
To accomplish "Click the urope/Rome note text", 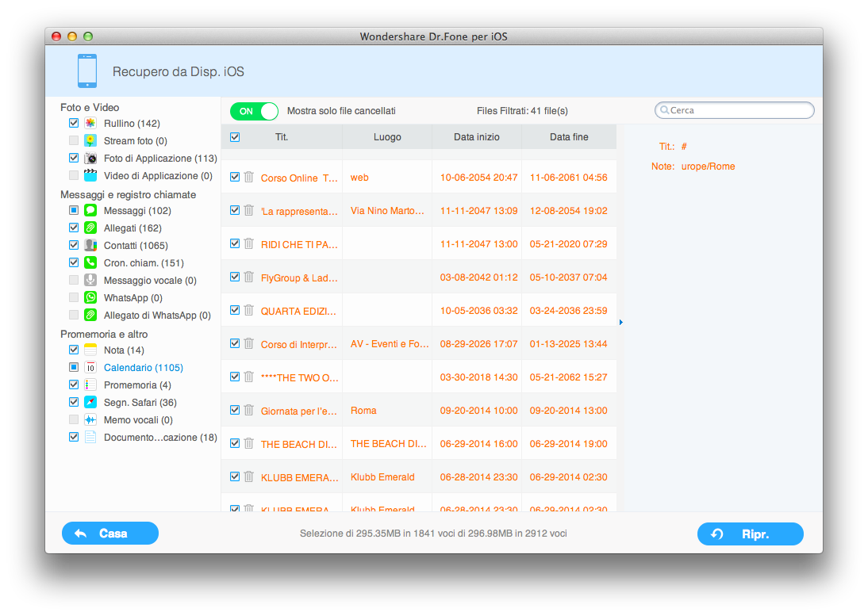I will 708,166.
